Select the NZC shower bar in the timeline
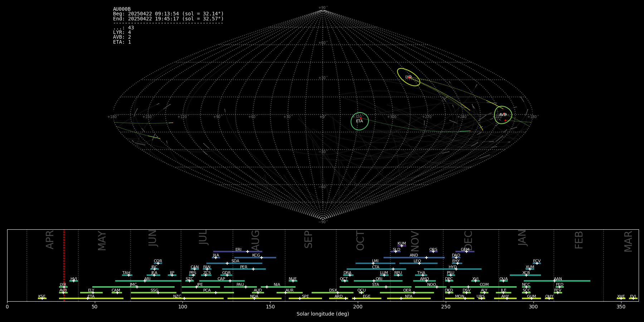 click(x=177, y=298)
